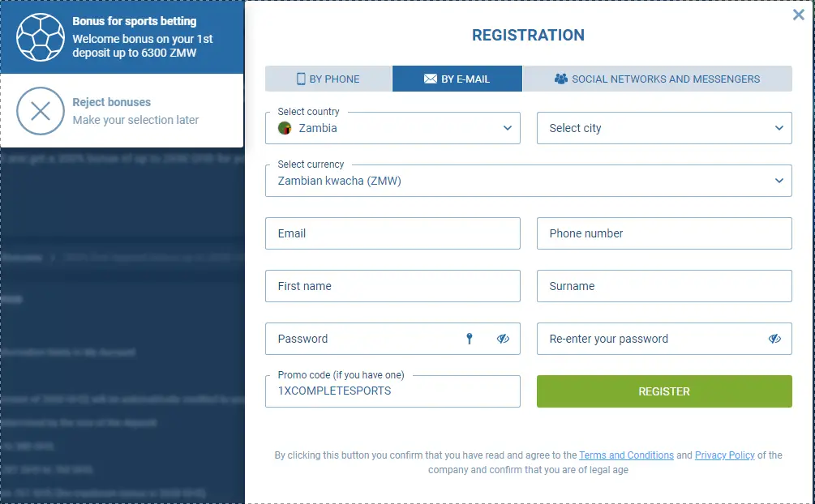The image size is (815, 504).
Task: Click the reject bonuses X circle icon
Action: (40, 111)
